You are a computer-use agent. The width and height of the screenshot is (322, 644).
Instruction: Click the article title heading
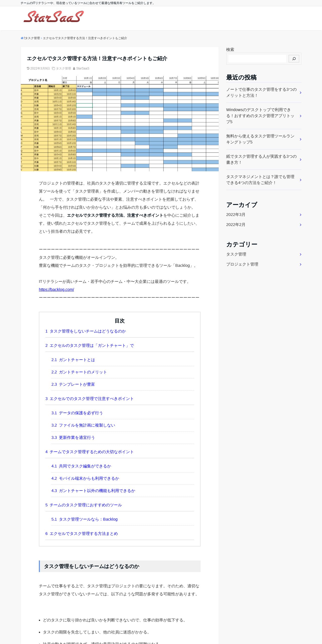(97, 58)
